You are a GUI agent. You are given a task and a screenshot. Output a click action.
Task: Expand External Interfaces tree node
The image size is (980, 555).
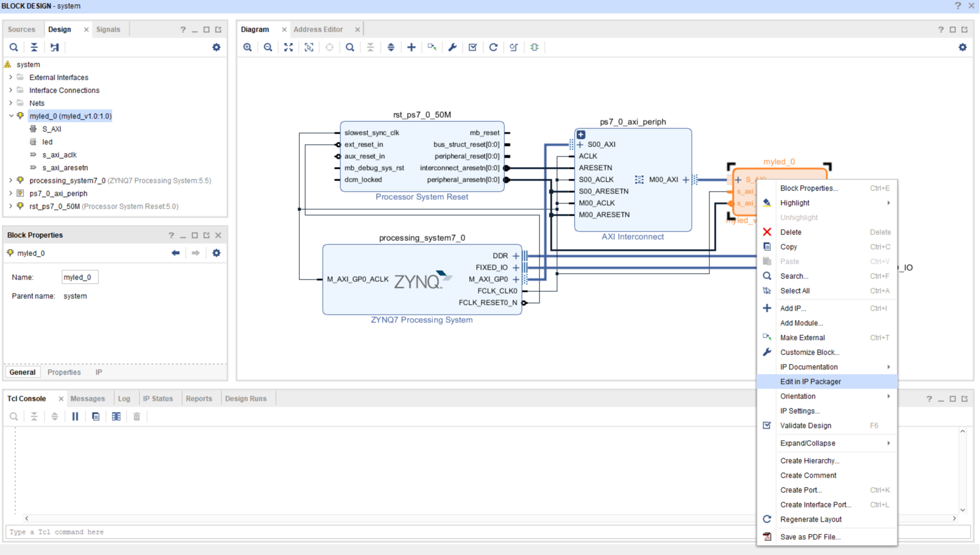(11, 77)
